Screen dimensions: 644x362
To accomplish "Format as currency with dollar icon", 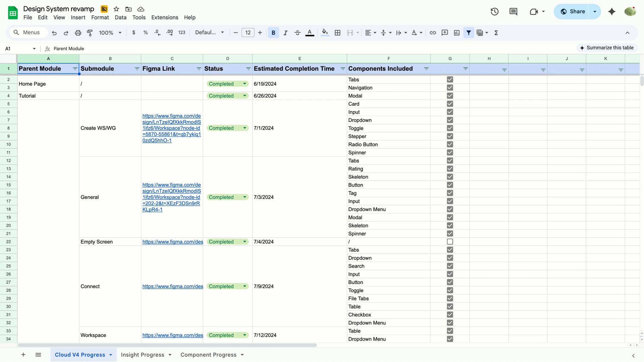I will [134, 32].
